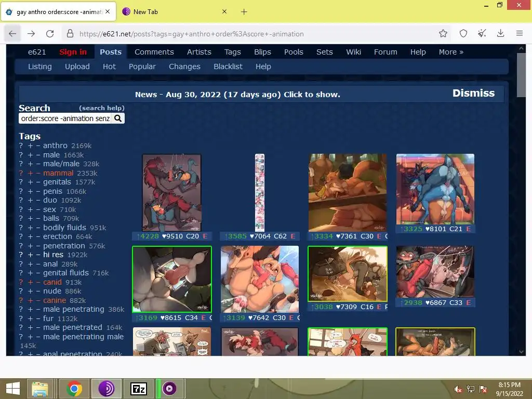Viewport: 532px width, 399px height.
Task: Open the browser downloads panel
Action: tap(500, 33)
